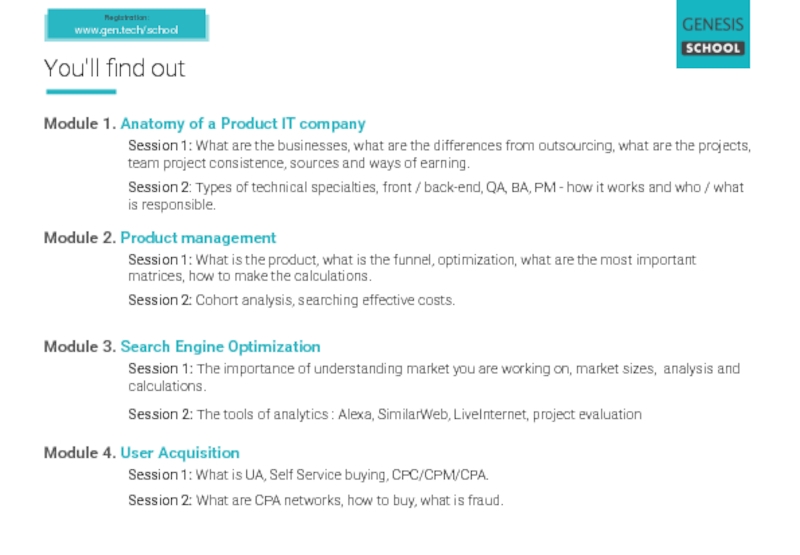Screen dimensions: 800x555
Task: Click the "Search Engine Optimization" module title
Action: (x=220, y=347)
